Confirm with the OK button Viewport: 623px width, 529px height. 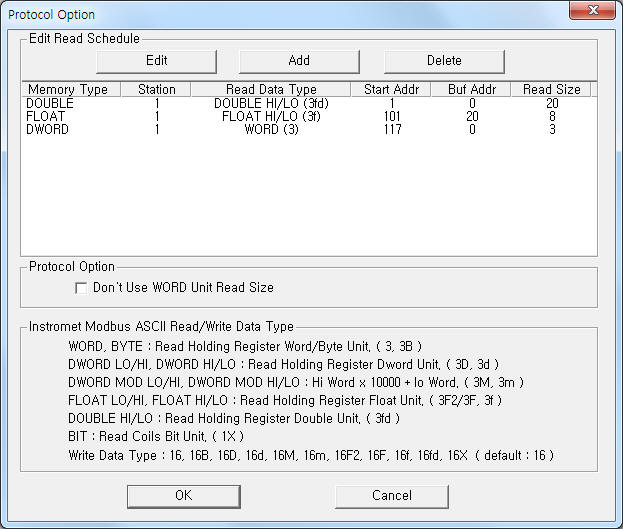pyautogui.click(x=184, y=496)
